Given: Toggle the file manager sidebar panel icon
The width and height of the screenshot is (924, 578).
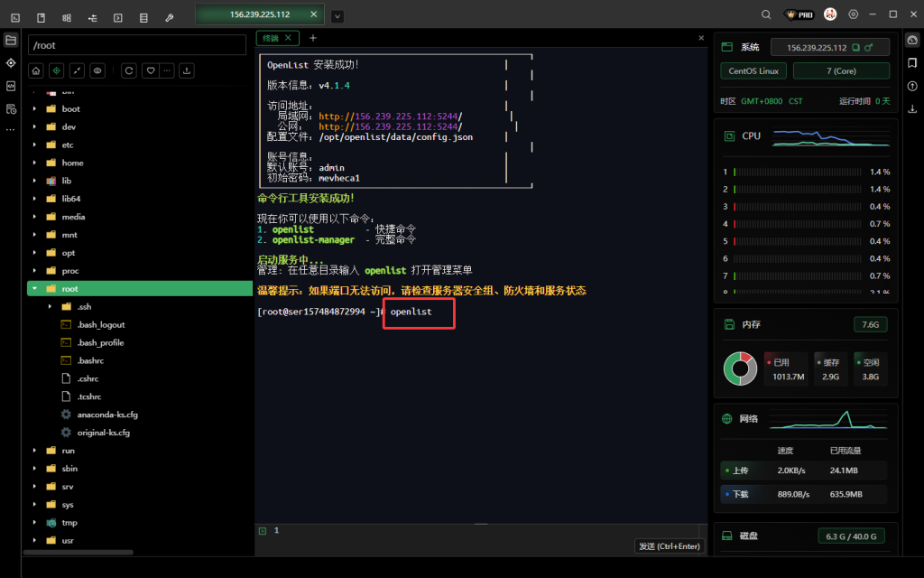Looking at the screenshot, I should (x=11, y=40).
